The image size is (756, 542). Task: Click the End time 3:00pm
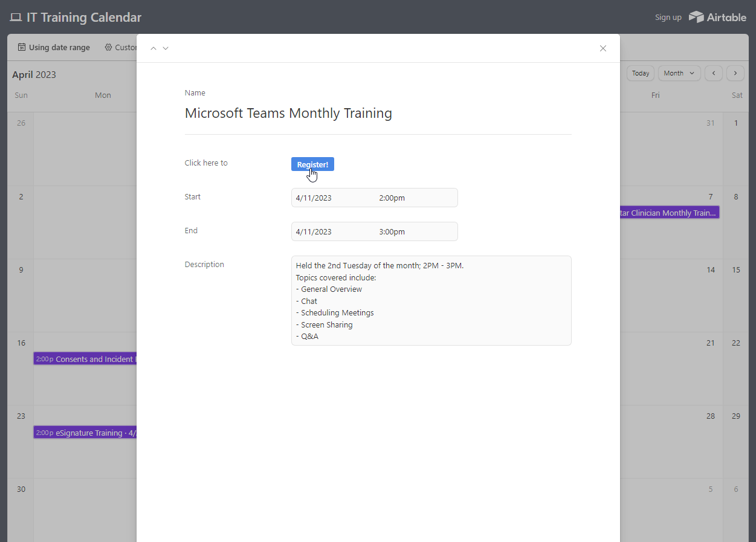pyautogui.click(x=392, y=231)
